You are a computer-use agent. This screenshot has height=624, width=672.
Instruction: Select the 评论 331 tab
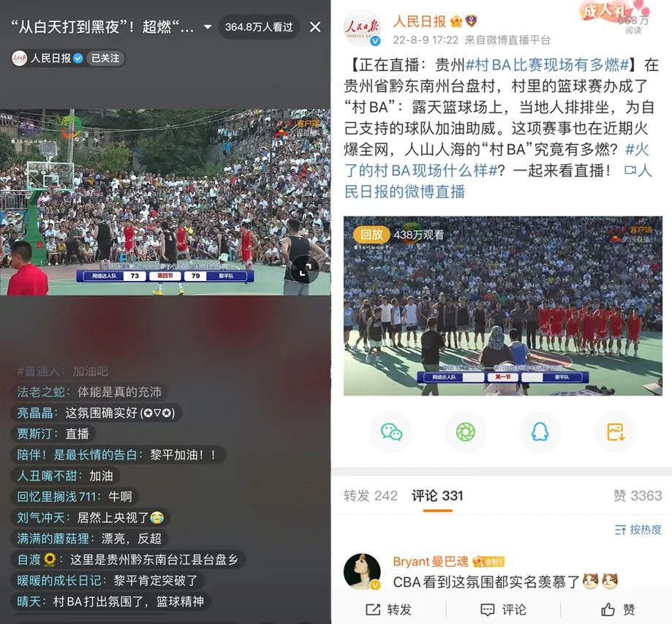[x=437, y=496]
